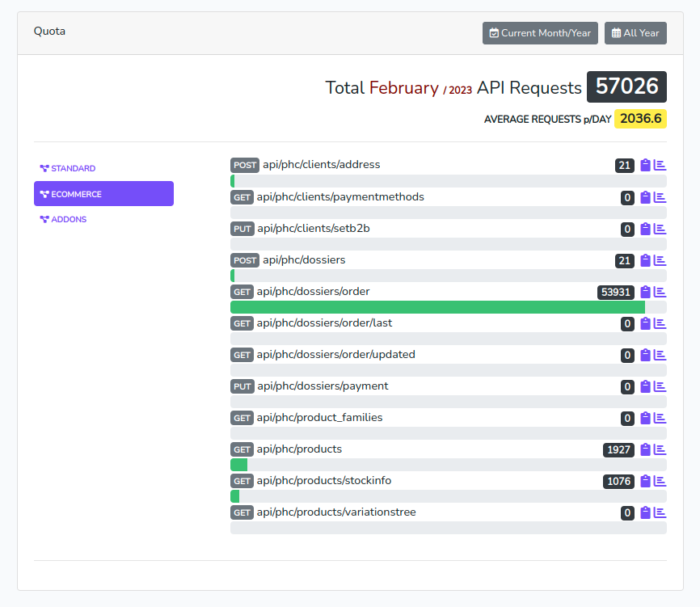Click clipboard icon for api/phc/dossiers/payment

[x=645, y=386]
